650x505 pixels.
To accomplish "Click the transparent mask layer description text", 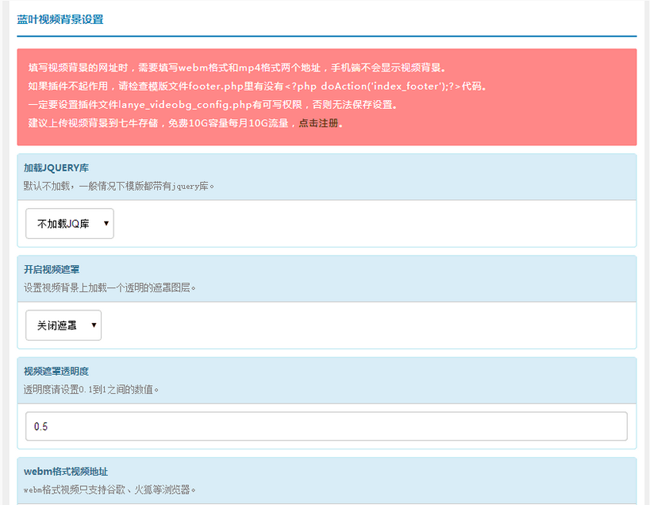I will (x=110, y=287).
